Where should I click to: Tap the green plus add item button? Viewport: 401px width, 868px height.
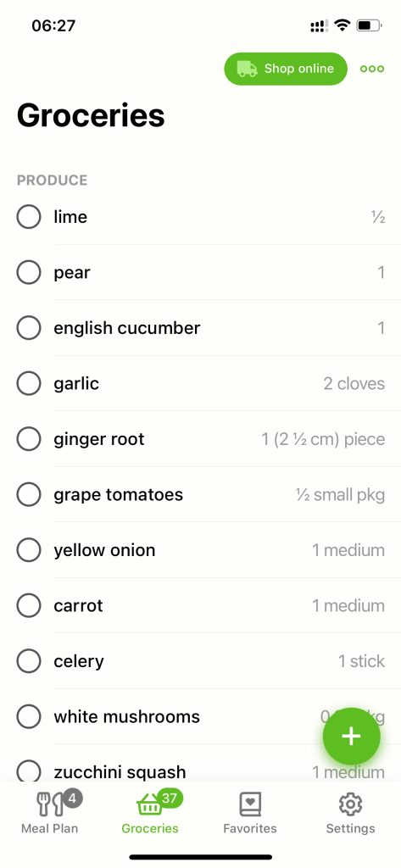(351, 737)
